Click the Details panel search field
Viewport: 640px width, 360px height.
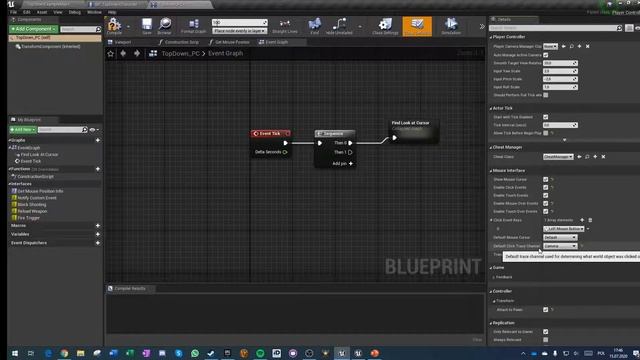point(556,28)
